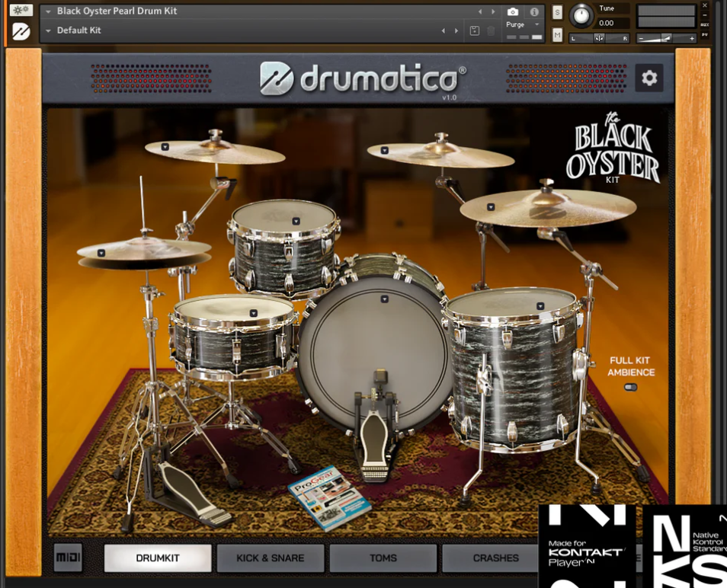
Task: Expand the Black Oyster Pearl Drum Kit dropdown
Action: 48,11
